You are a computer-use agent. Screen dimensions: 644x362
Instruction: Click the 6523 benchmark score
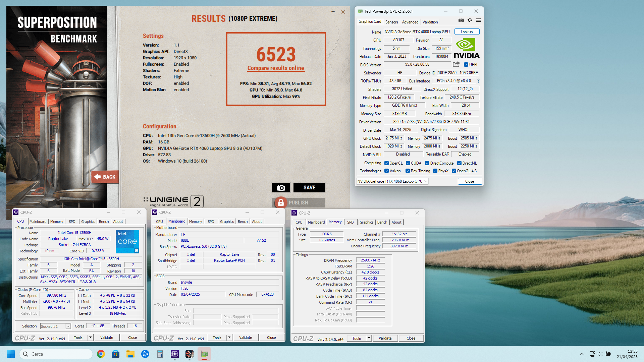(x=276, y=54)
